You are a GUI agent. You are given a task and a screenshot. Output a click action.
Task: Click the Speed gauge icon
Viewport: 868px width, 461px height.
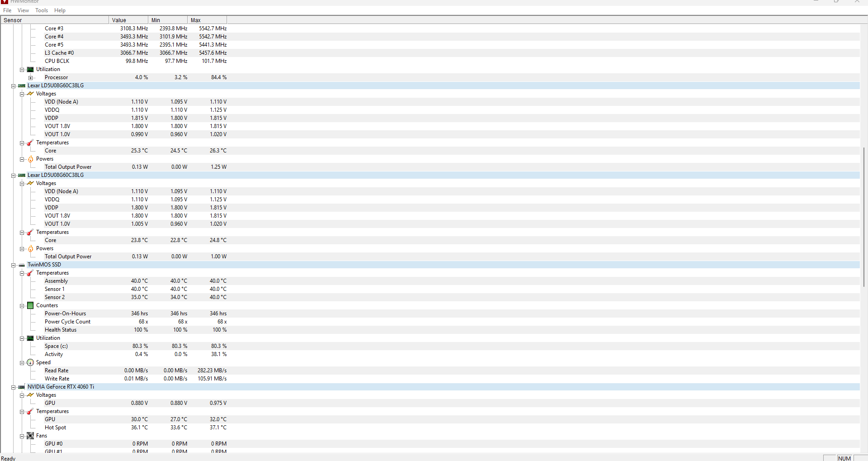coord(30,362)
